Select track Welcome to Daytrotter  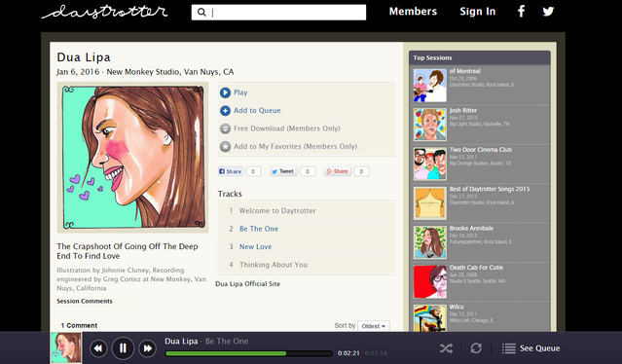pos(277,211)
